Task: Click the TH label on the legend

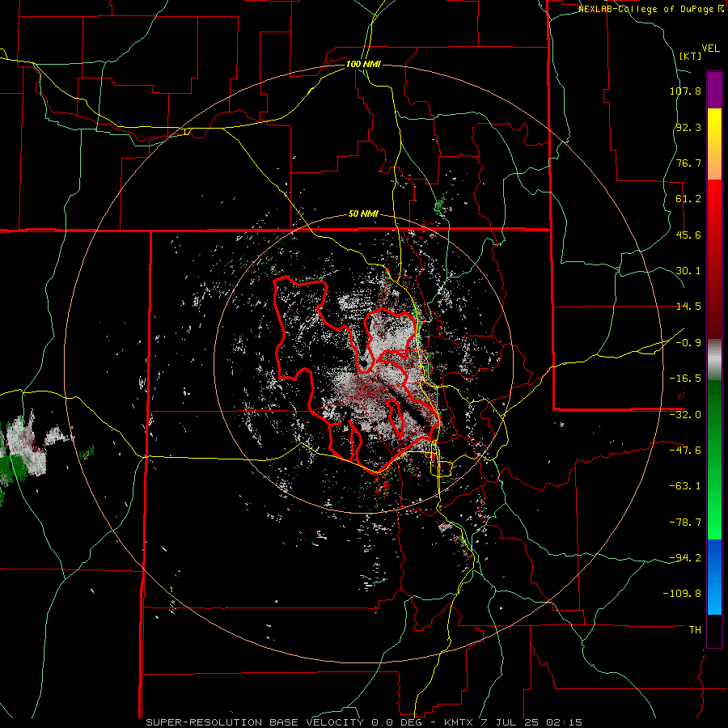Action: pyautogui.click(x=695, y=630)
